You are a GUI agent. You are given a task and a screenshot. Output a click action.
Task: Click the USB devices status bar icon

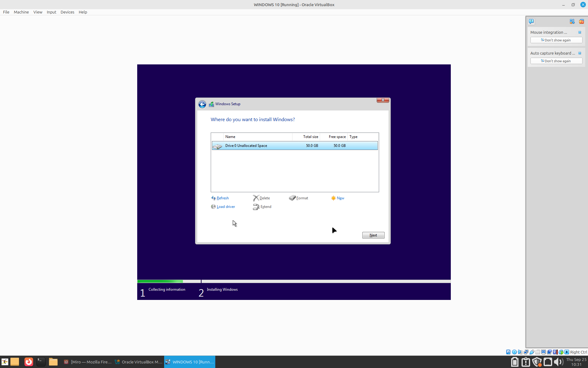point(532,352)
